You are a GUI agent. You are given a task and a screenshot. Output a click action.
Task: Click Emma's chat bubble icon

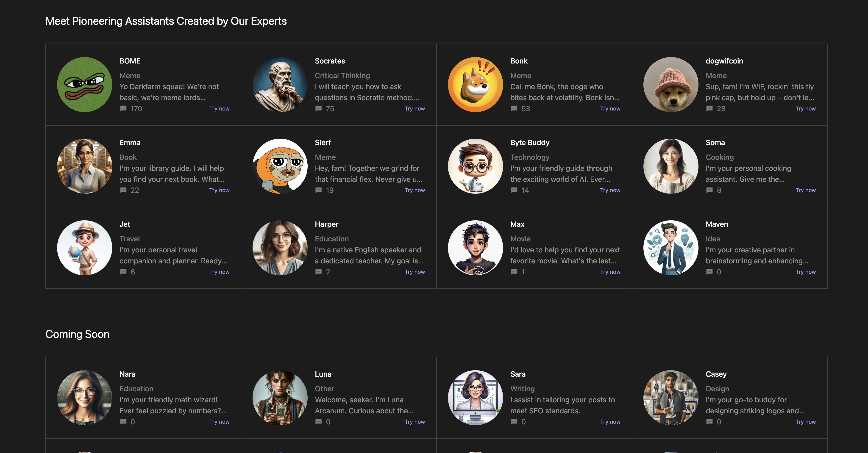tap(123, 190)
